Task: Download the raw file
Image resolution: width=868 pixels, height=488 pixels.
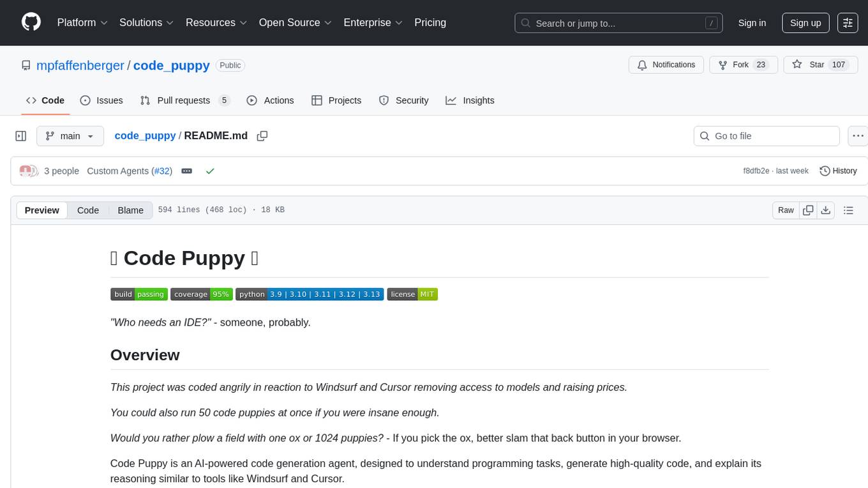Action: point(825,210)
